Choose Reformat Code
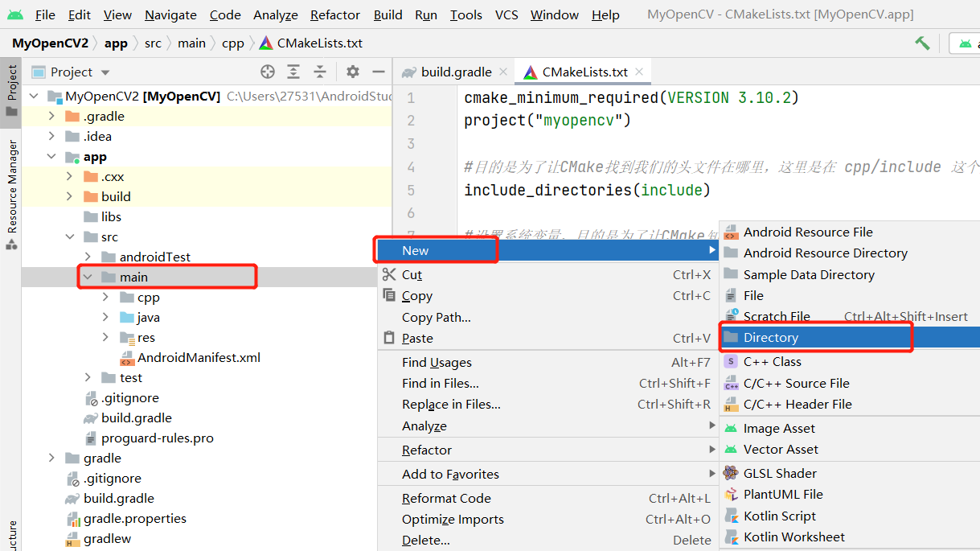This screenshot has width=980, height=551. click(x=548, y=498)
